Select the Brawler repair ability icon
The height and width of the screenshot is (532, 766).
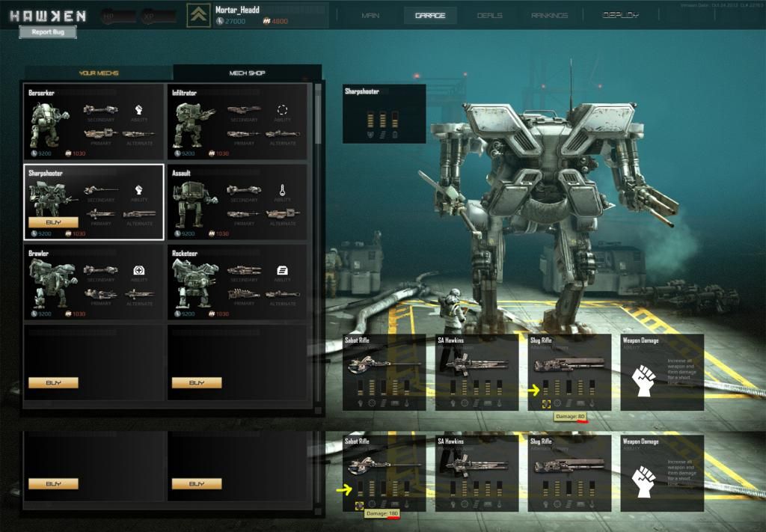click(139, 270)
